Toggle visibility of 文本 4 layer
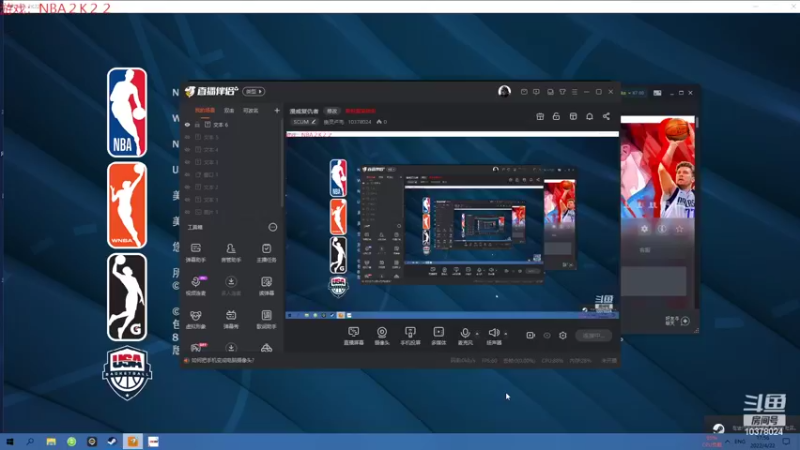Viewport: 800px width, 450px height. (187, 149)
